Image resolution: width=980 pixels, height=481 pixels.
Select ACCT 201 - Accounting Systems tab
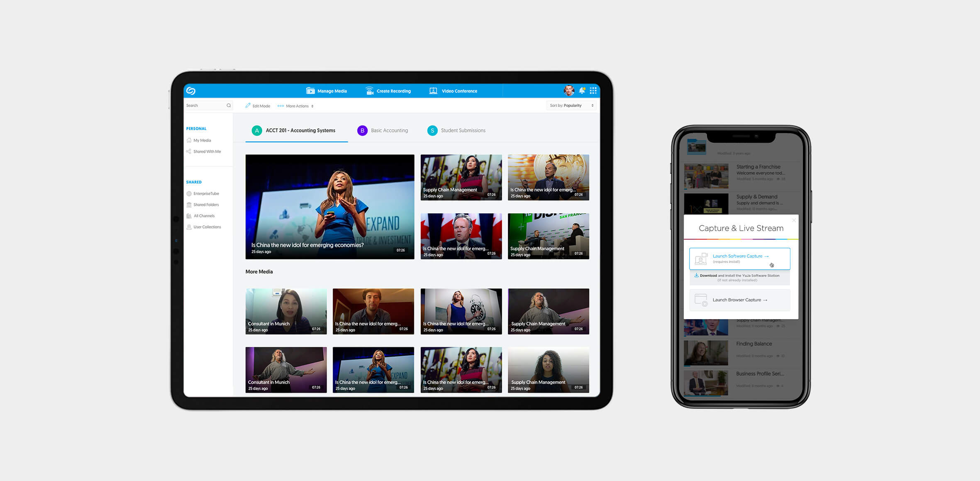pyautogui.click(x=297, y=131)
